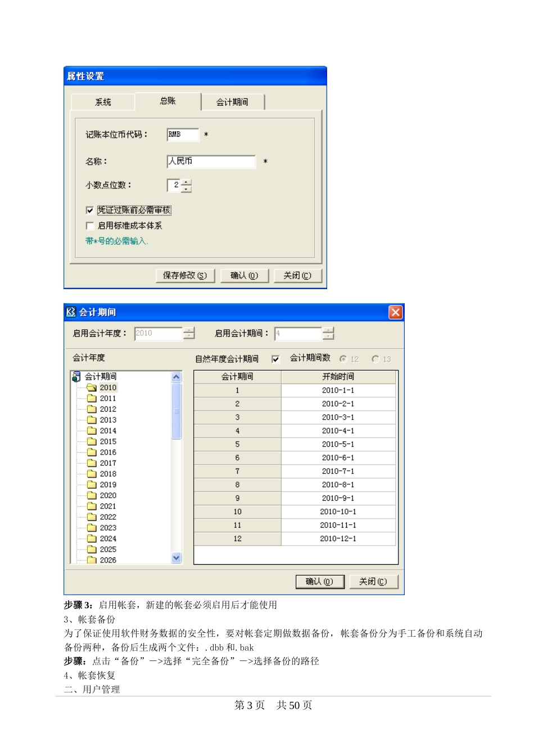Image resolution: width=534 pixels, height=756 pixels.
Task: Select period row 1 header cell
Action: 237,390
